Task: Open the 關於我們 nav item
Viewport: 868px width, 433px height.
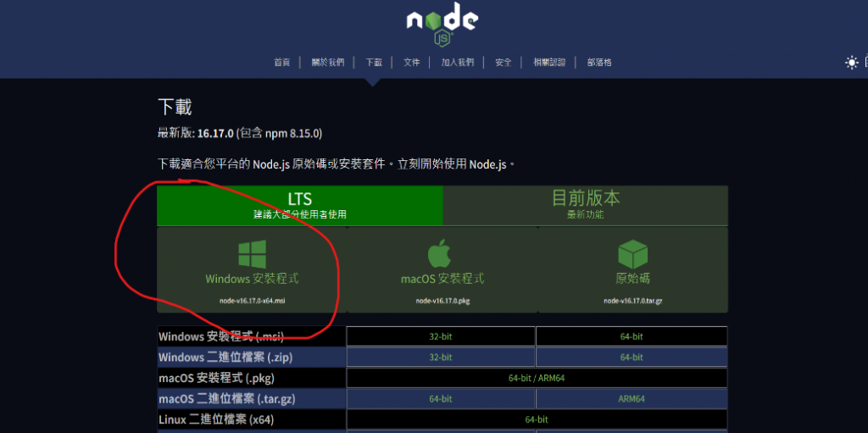Action: [328, 63]
